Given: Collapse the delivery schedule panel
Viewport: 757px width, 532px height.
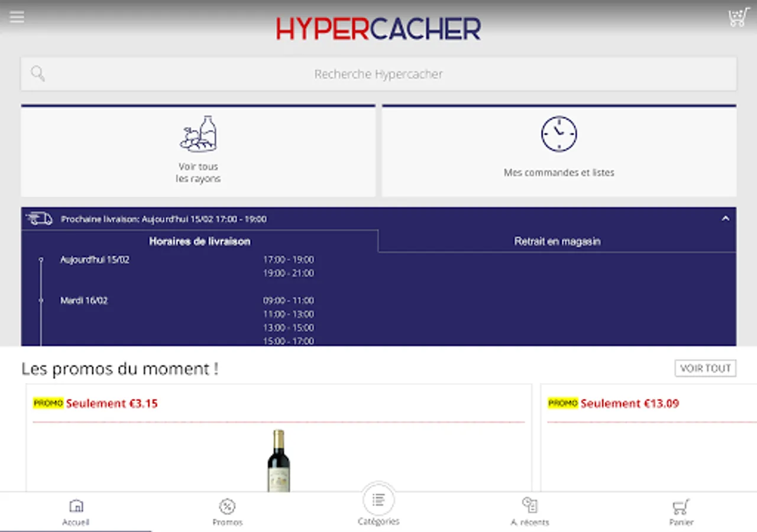Looking at the screenshot, I should pos(726,219).
